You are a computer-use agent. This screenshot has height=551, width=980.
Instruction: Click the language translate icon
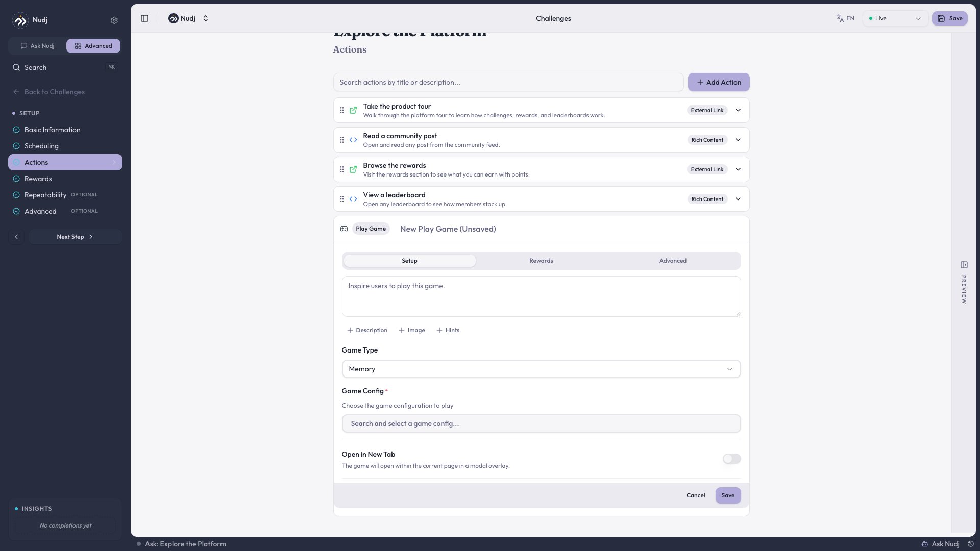point(840,18)
